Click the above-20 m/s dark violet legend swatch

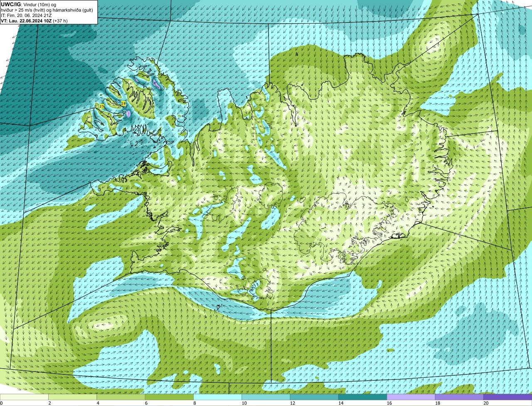[507, 397]
